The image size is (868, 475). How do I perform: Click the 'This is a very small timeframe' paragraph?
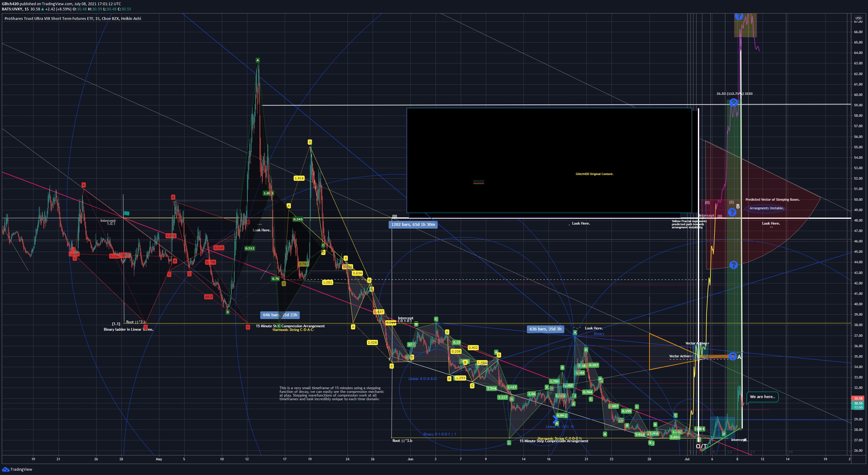[x=332, y=393]
